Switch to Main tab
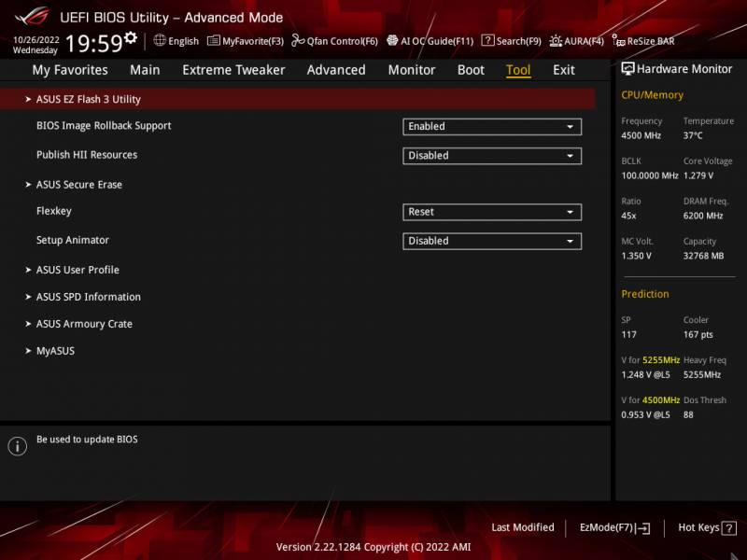Image resolution: width=747 pixels, height=560 pixels. click(x=145, y=70)
